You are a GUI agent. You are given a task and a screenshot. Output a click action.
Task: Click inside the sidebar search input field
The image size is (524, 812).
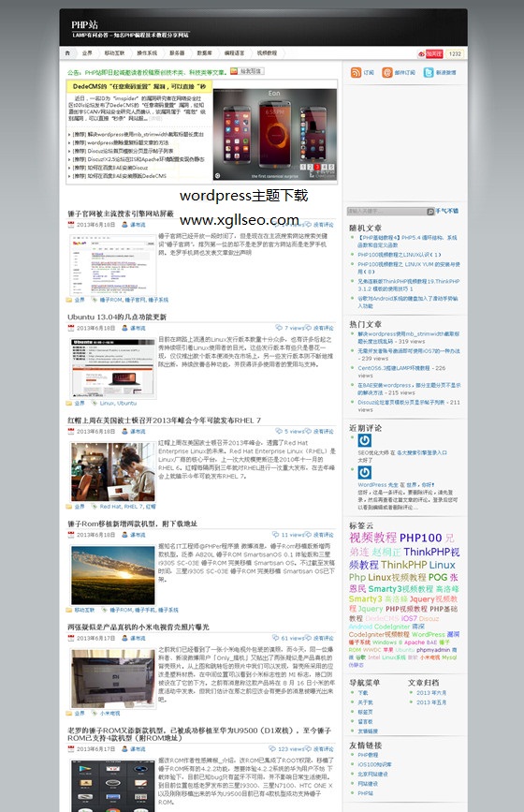(386, 212)
